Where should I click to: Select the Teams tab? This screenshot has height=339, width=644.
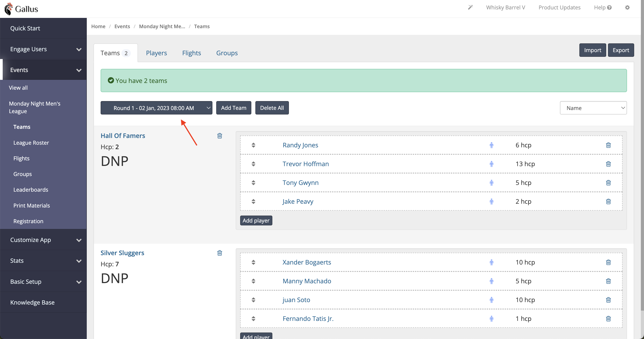point(116,53)
